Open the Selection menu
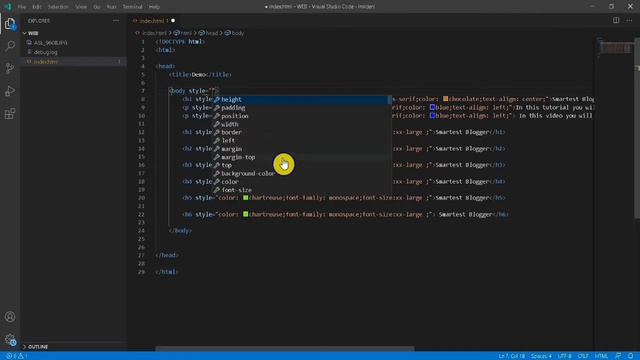 [58, 7]
